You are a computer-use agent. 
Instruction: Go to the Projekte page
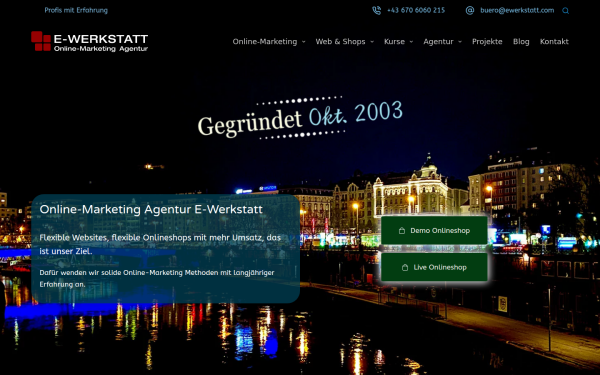[x=487, y=41]
